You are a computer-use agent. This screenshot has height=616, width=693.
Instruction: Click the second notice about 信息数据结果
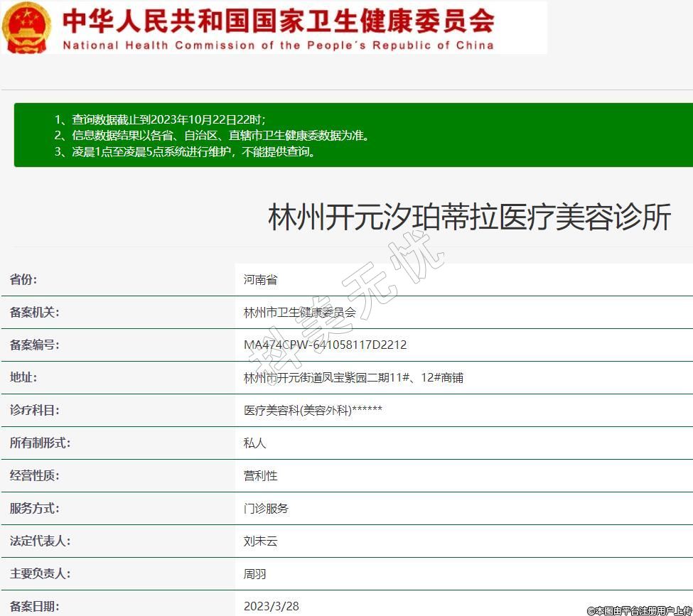click(212, 135)
